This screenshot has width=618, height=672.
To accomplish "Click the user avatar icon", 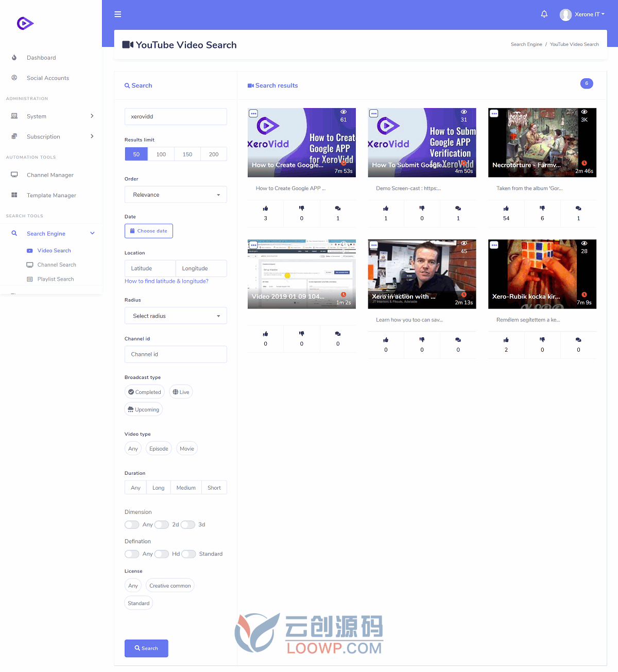I will [565, 14].
